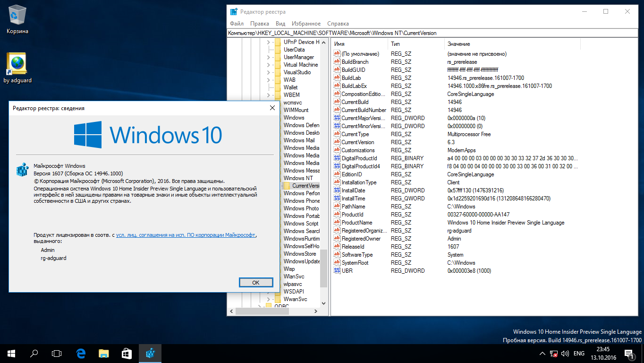This screenshot has height=363, width=644.
Task: Open the Store icon on taskbar
Action: point(127,353)
